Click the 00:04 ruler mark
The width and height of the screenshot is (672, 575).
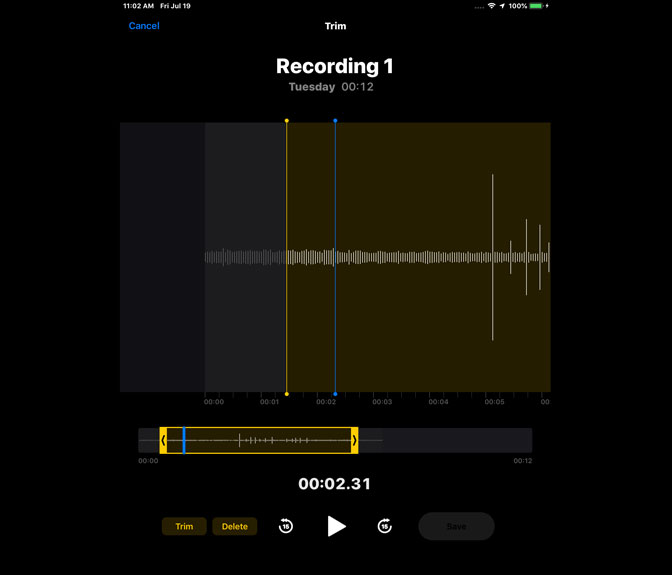coord(438,402)
